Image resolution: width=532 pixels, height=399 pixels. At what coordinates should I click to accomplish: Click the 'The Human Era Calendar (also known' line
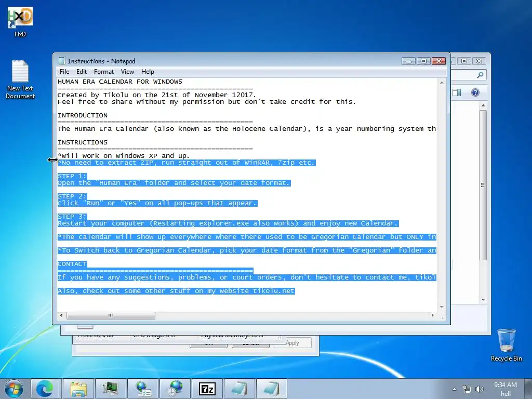pyautogui.click(x=247, y=129)
